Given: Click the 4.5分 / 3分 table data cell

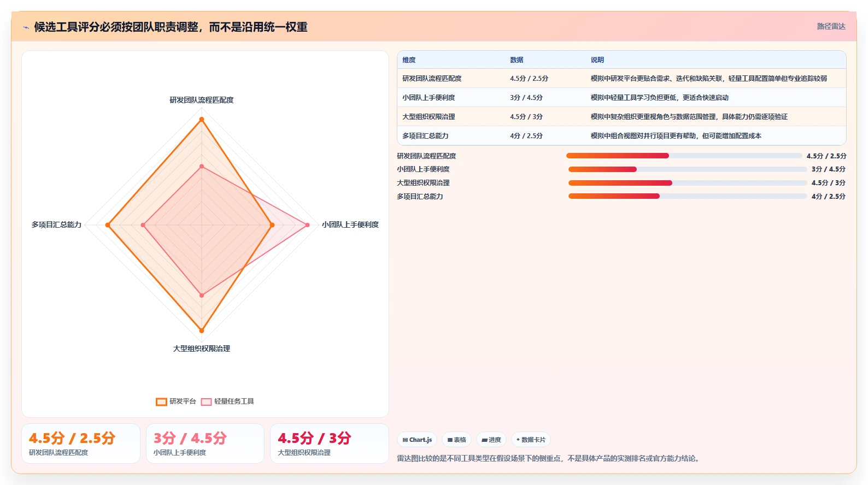Looking at the screenshot, I should [526, 117].
